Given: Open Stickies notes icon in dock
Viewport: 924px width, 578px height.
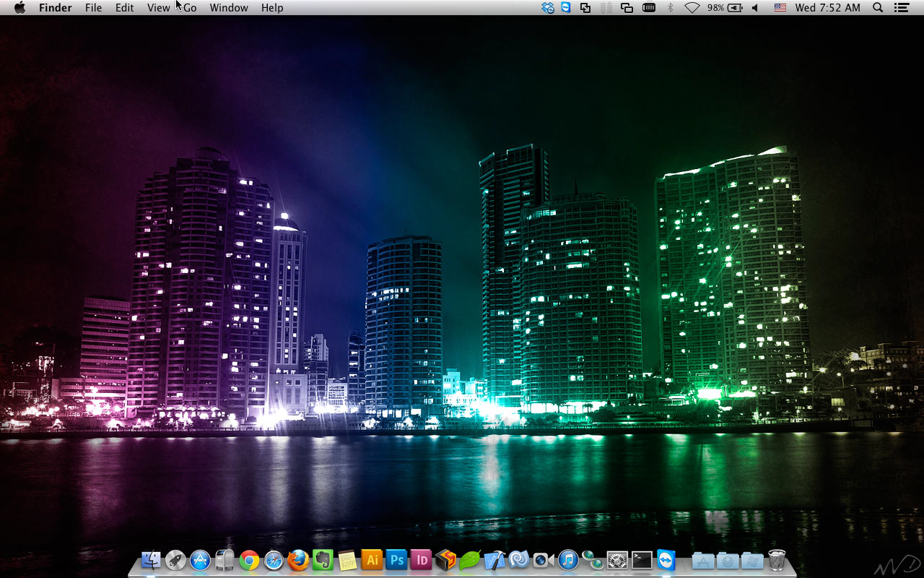Looking at the screenshot, I should click(347, 560).
